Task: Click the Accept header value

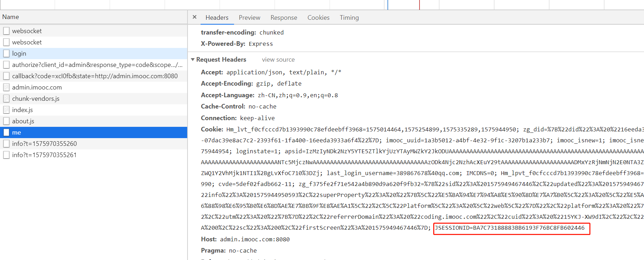Action: 284,72
